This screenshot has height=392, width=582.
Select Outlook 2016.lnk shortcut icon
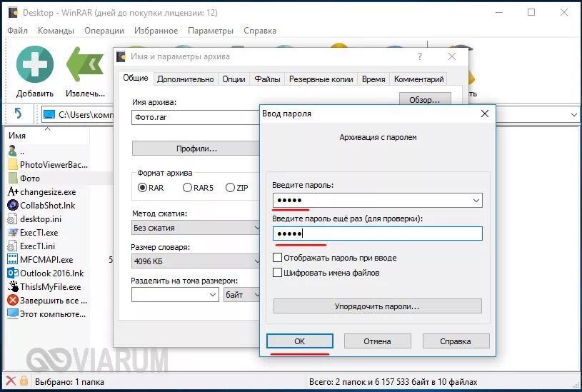coord(13,273)
